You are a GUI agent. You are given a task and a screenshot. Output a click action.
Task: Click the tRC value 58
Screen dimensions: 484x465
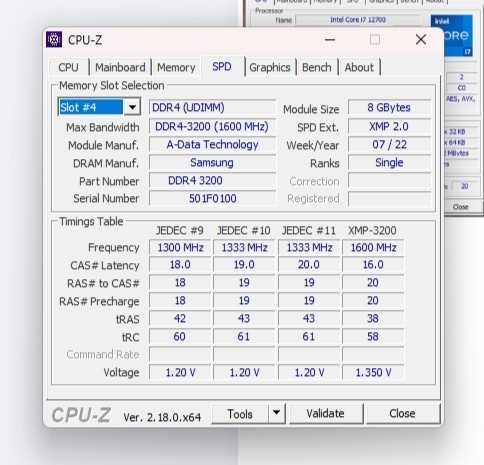pyautogui.click(x=373, y=337)
